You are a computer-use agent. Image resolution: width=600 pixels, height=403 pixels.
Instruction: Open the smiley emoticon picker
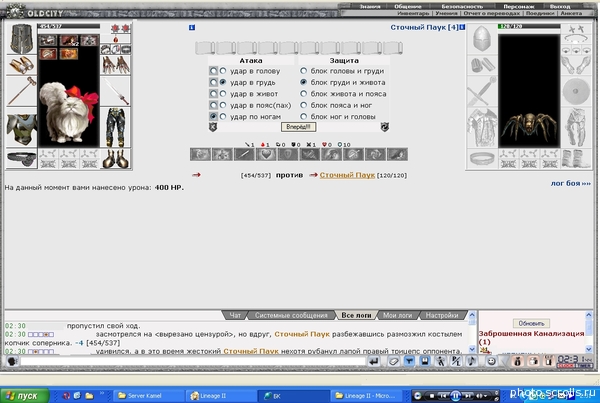[492, 361]
